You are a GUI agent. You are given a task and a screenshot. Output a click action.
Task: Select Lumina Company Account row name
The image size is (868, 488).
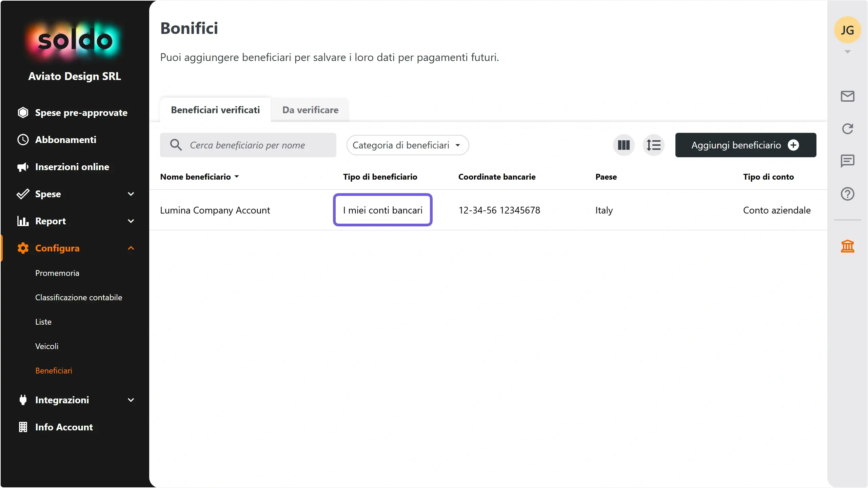pos(215,210)
